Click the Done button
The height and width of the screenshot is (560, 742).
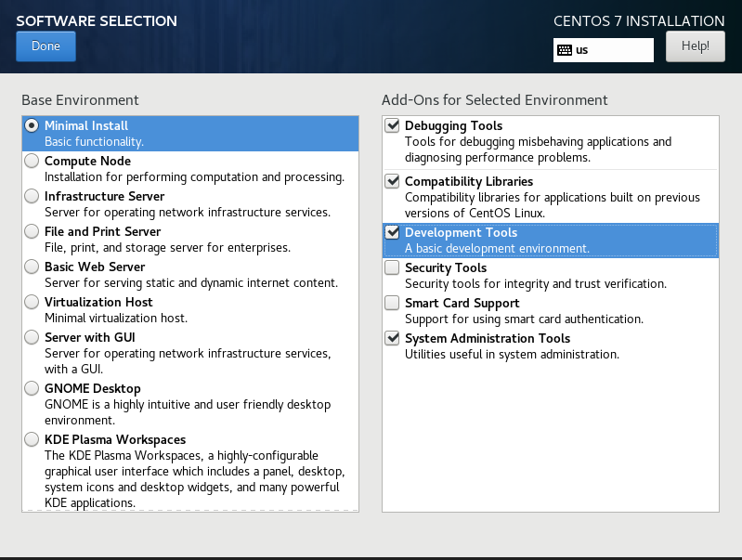[x=46, y=46]
